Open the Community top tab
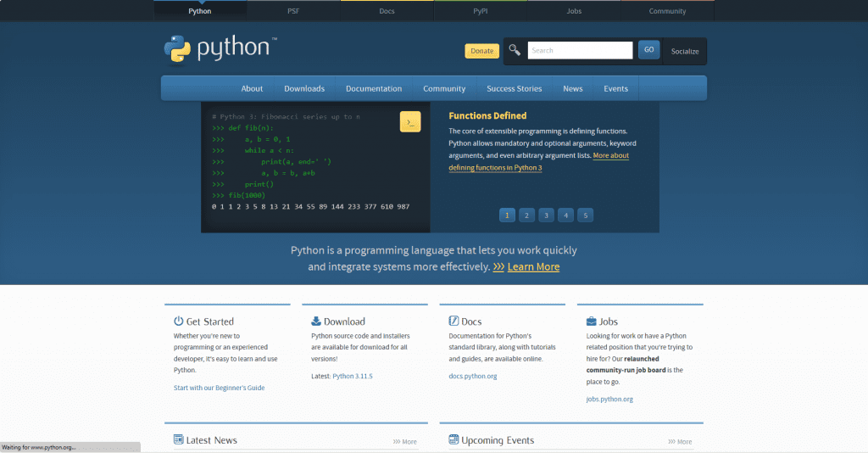The height and width of the screenshot is (453, 868). (668, 11)
